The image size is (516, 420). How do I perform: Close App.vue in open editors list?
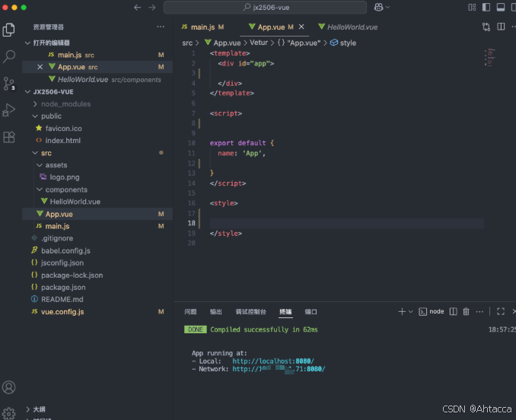[x=40, y=67]
